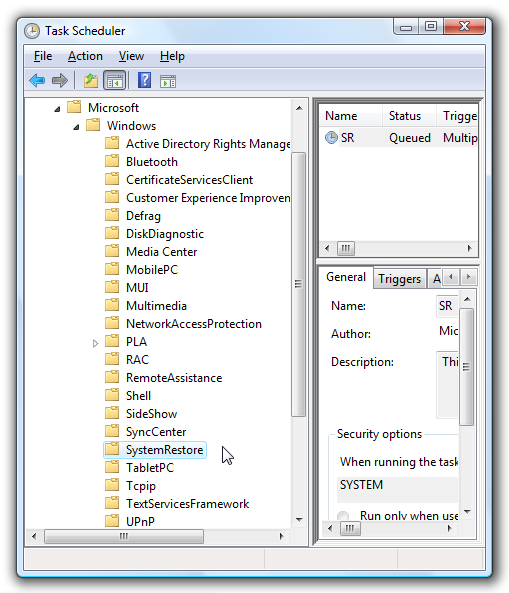Select the TextServicesFramework folder
The image size is (509, 593).
[x=188, y=504]
